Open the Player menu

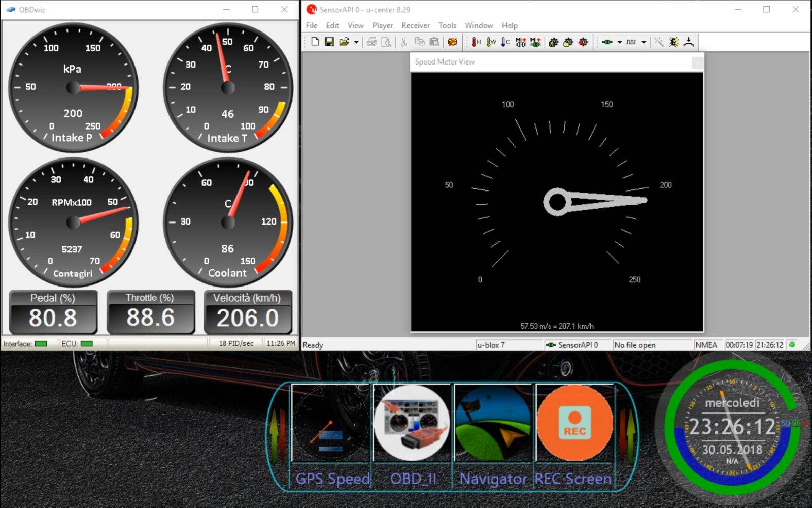point(382,25)
